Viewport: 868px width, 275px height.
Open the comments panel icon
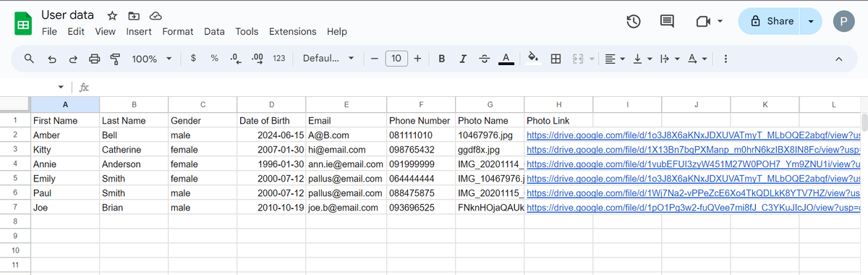click(667, 21)
